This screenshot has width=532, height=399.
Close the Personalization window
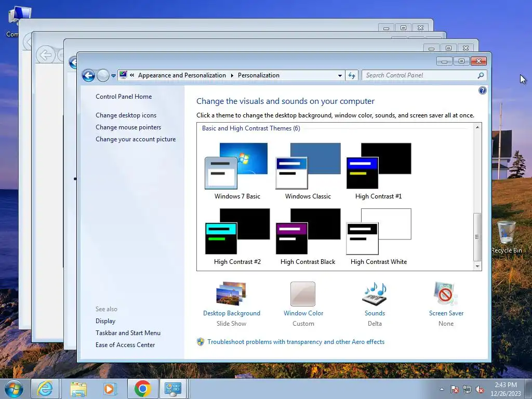pyautogui.click(x=478, y=61)
